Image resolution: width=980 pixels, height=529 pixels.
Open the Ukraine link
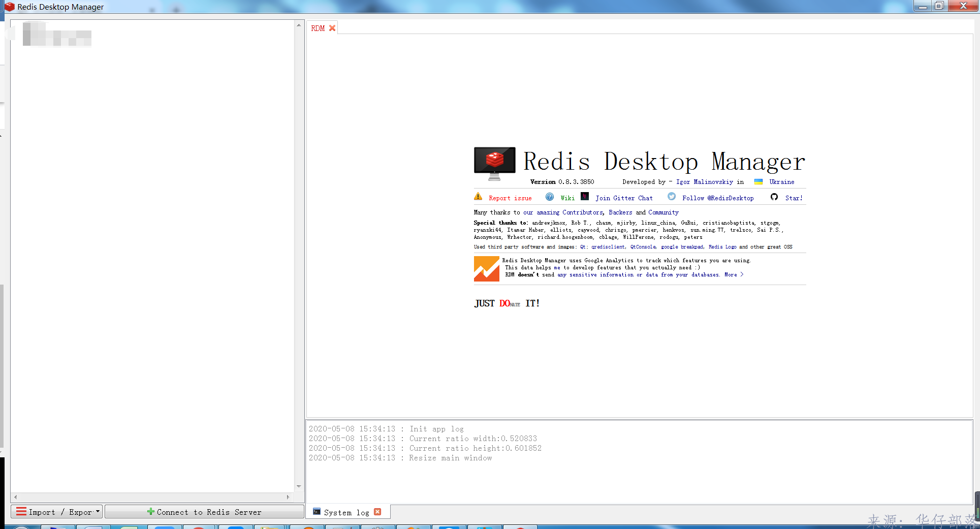(781, 182)
